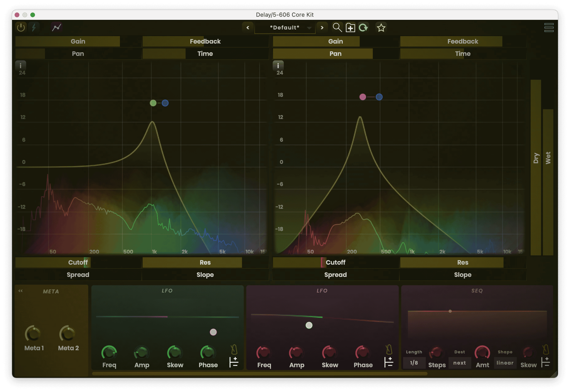Click SEQ Skew knob
This screenshot has width=570, height=392.
[x=528, y=353]
